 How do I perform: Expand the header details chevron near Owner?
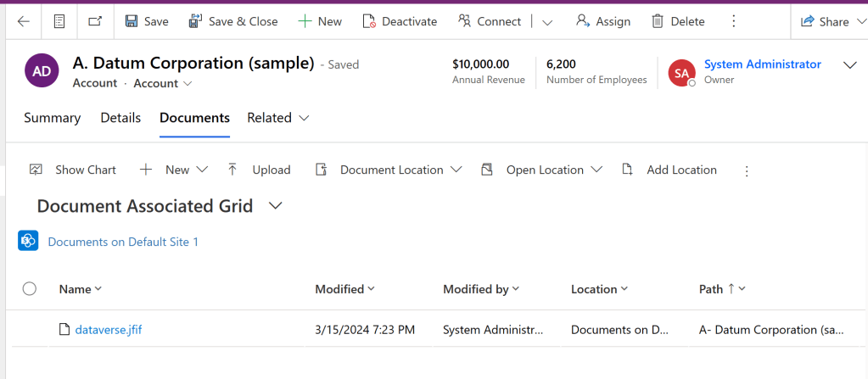click(x=849, y=65)
